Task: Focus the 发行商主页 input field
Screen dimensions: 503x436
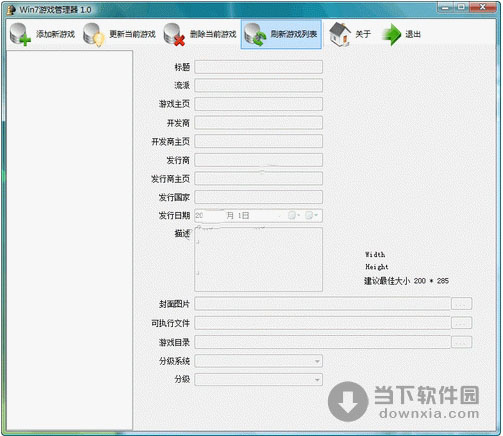Action: point(258,179)
